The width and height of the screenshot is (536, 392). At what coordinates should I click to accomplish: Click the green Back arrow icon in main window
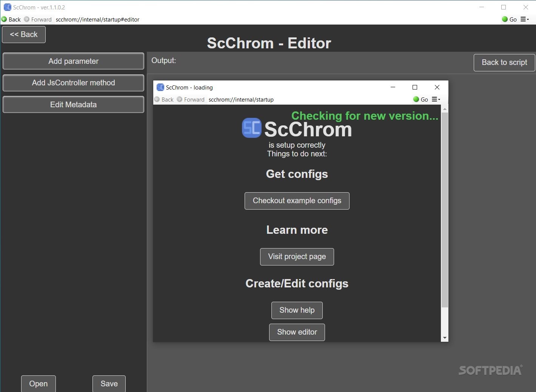tap(4, 19)
